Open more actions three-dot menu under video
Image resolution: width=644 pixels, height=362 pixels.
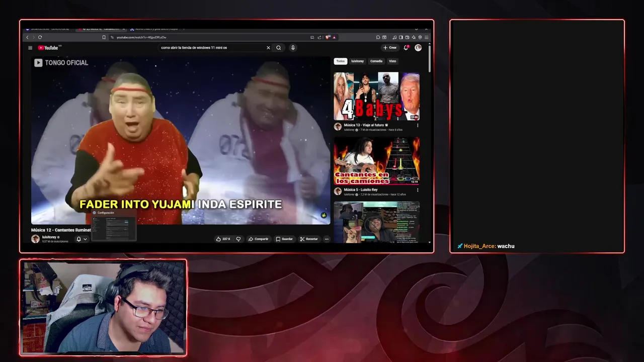pos(327,239)
